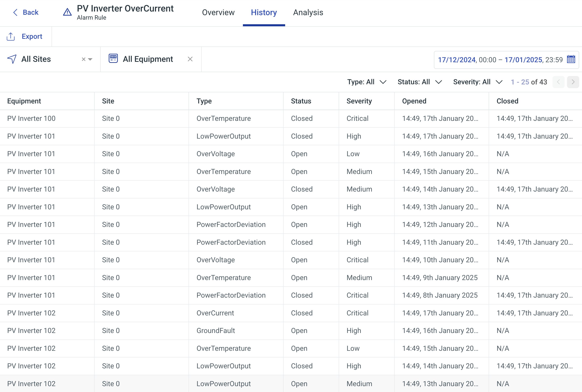
Task: Open the date range calendar icon
Action: coord(571,59)
